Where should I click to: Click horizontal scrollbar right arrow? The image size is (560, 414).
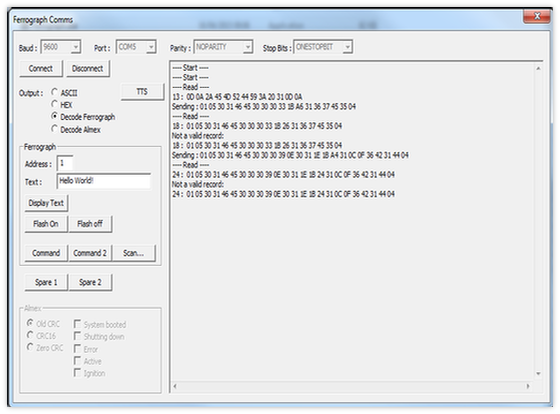click(528, 386)
